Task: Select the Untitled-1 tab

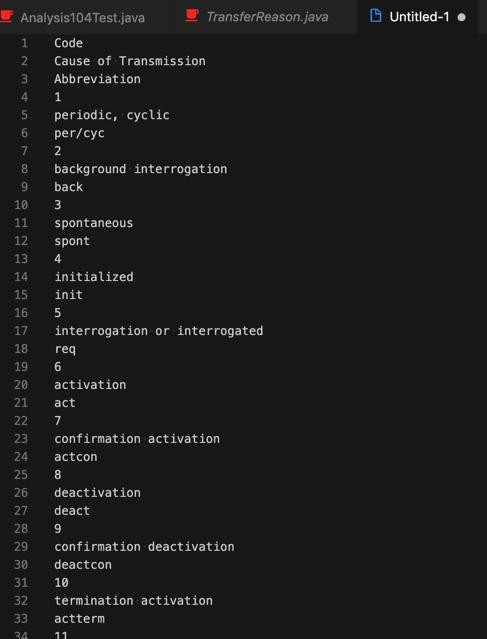Action: [x=419, y=17]
